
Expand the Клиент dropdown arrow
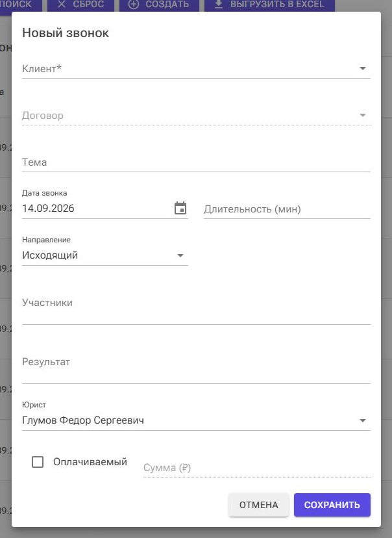[363, 68]
